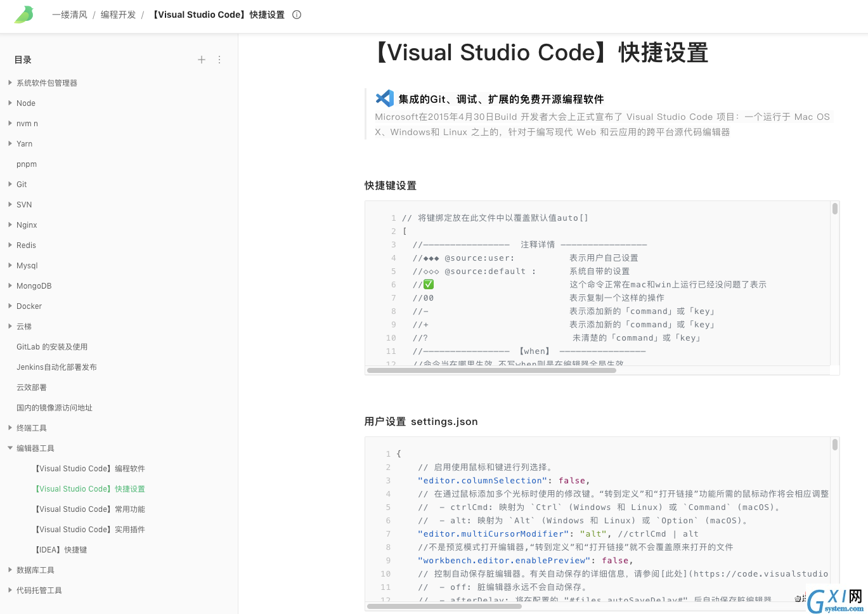Viewport: 868px width, 614px height.
Task: Open 【Visual Studio Code】实用插件 page
Action: [89, 530]
